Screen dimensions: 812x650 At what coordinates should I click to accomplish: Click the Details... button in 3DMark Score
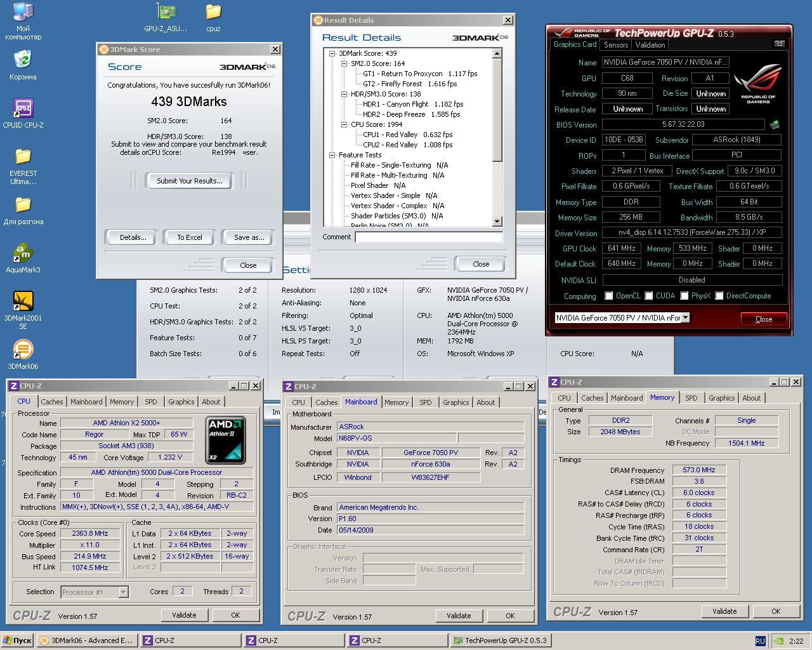(133, 237)
